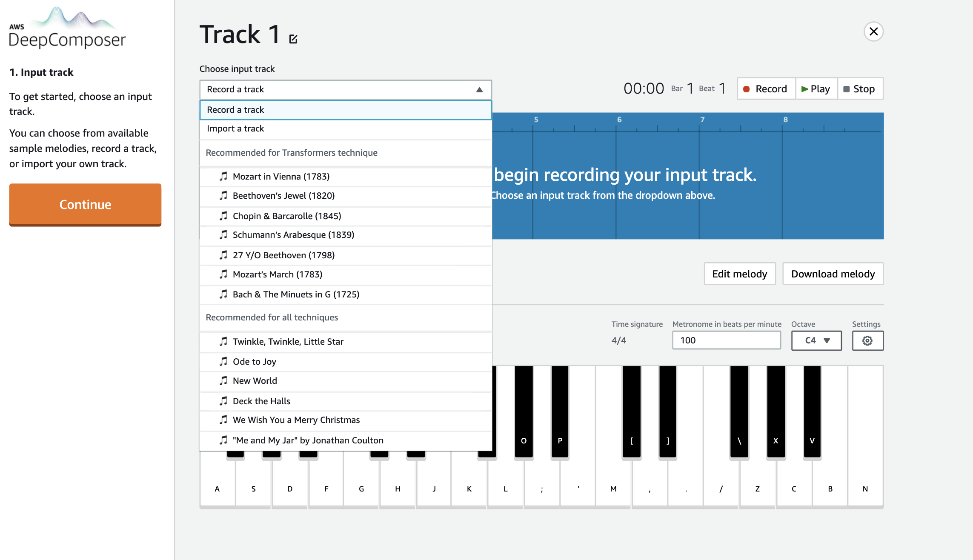Open the Octave C4 dropdown
The height and width of the screenshot is (560, 973).
(816, 340)
